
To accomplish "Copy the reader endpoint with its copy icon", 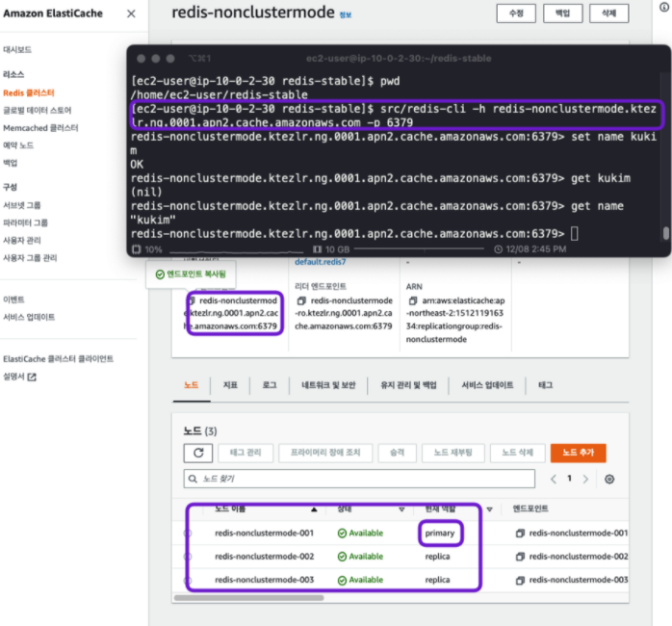I will coord(301,300).
